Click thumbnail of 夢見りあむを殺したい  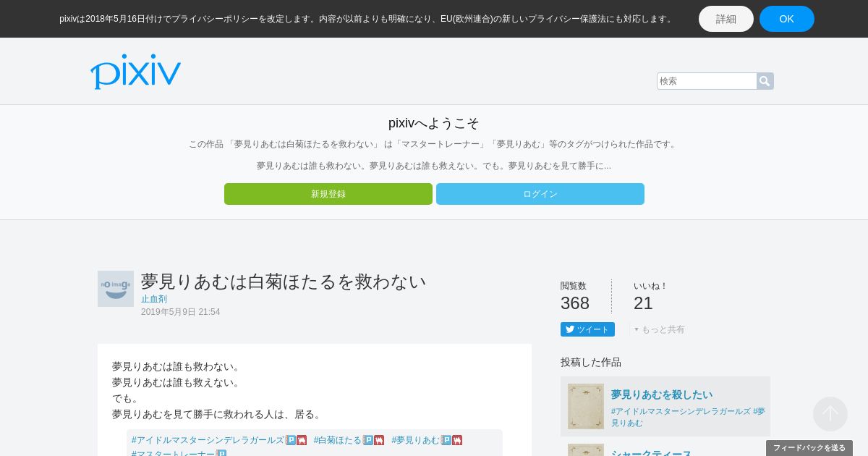[586, 406]
